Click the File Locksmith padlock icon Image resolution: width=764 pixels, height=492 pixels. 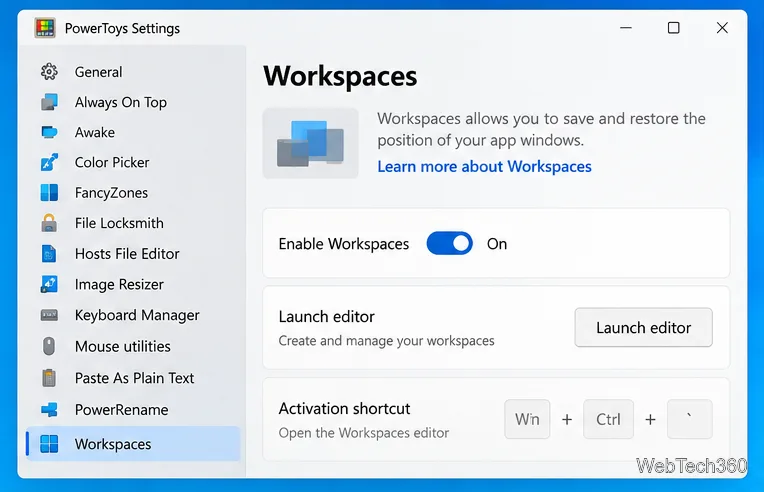pyautogui.click(x=49, y=223)
